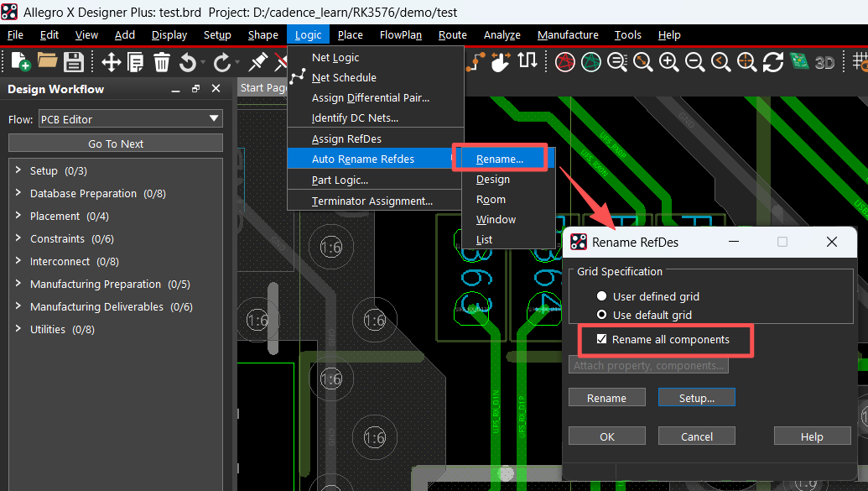Click Cancel in Rename RefDes dialog
The height and width of the screenshot is (491, 868).
(696, 436)
